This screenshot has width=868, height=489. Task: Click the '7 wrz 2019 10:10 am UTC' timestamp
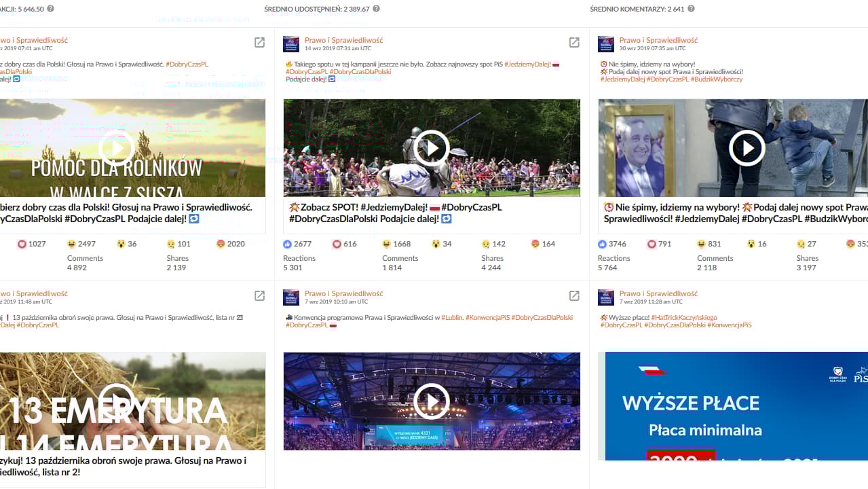[337, 302]
